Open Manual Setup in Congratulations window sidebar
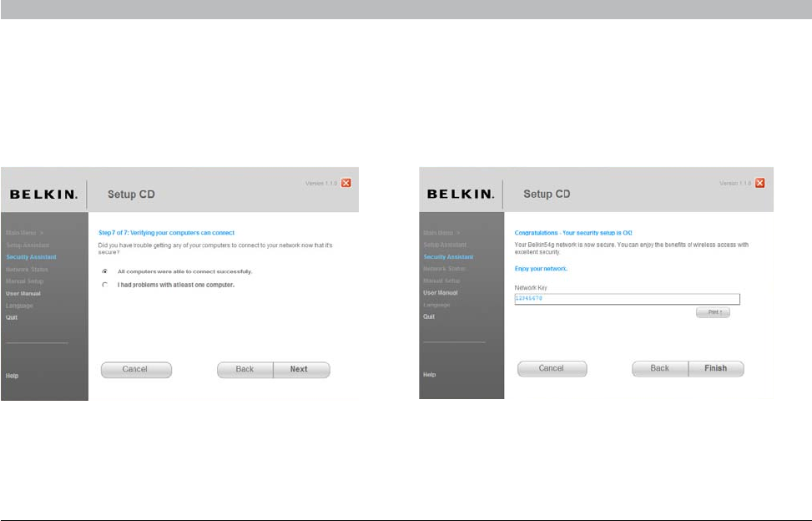Viewport: 812px width, 521px height. pyautogui.click(x=441, y=281)
